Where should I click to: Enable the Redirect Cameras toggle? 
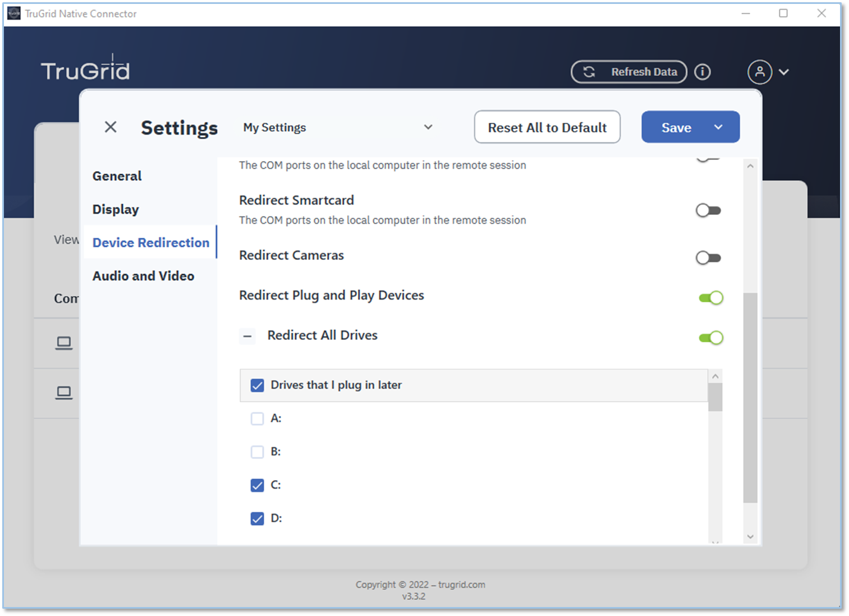point(708,258)
